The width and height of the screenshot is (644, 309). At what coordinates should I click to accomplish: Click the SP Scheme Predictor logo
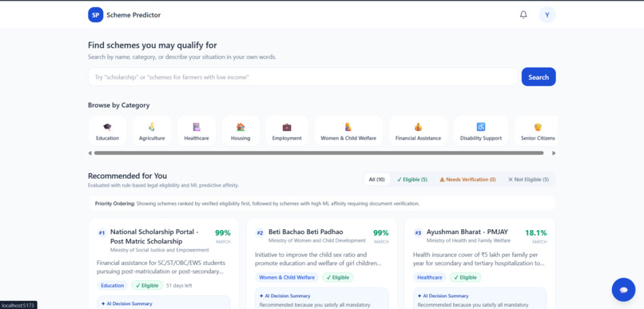tap(124, 15)
